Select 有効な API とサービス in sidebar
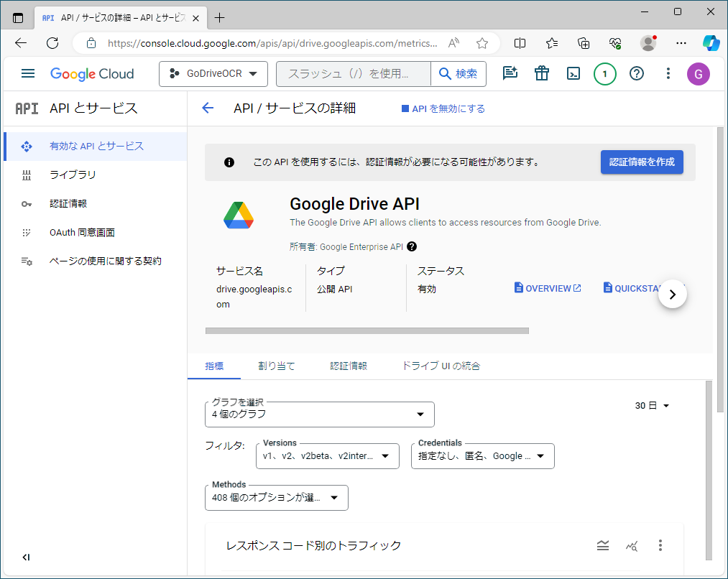The width and height of the screenshot is (728, 579). (96, 146)
